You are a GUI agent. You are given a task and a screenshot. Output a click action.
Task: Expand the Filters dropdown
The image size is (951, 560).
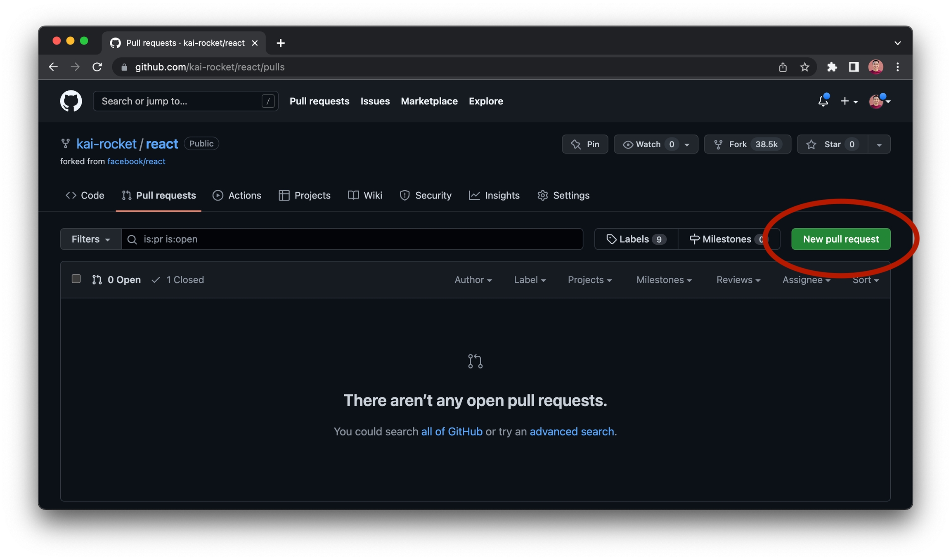(91, 239)
